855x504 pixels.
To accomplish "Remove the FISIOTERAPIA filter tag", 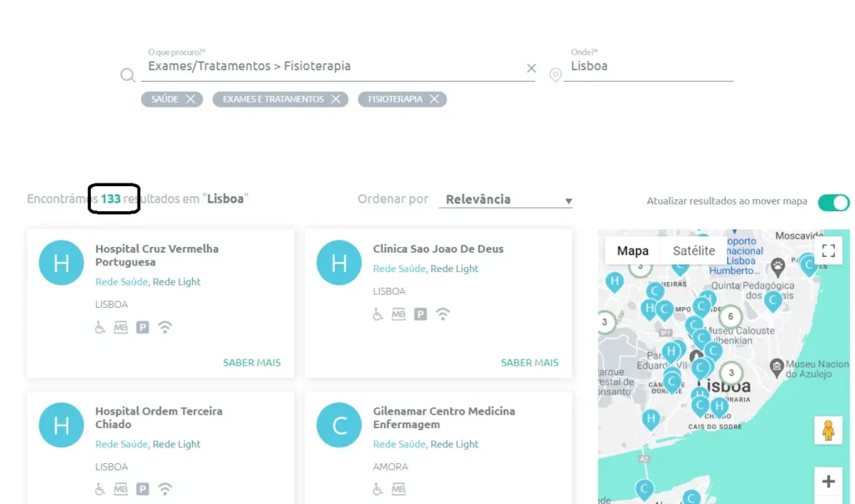I will tap(434, 99).
